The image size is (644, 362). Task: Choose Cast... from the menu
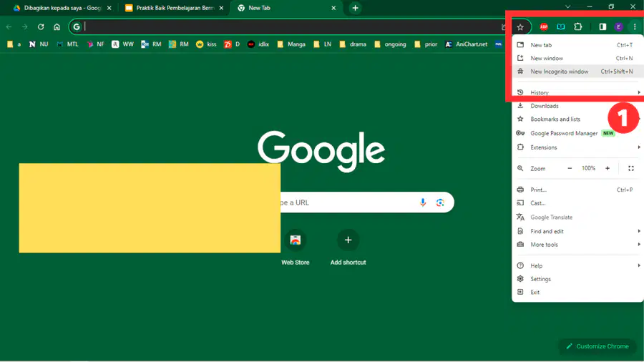pyautogui.click(x=578, y=203)
